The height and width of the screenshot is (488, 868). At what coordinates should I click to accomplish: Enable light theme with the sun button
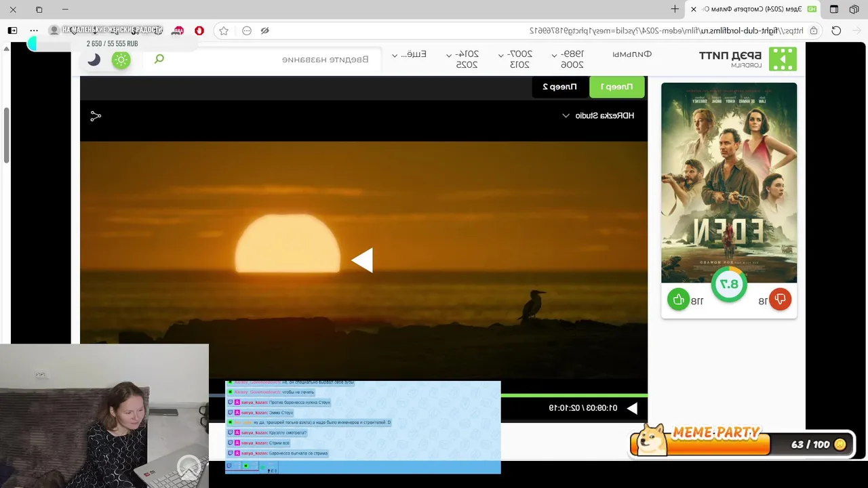pyautogui.click(x=121, y=60)
